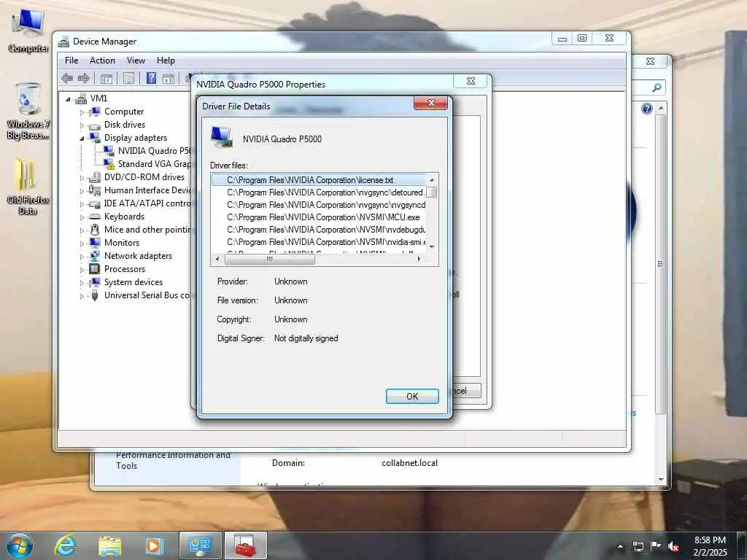This screenshot has height=560, width=747.
Task: Close the NVIDIA Quadro P5000 Properties window
Action: (x=471, y=81)
